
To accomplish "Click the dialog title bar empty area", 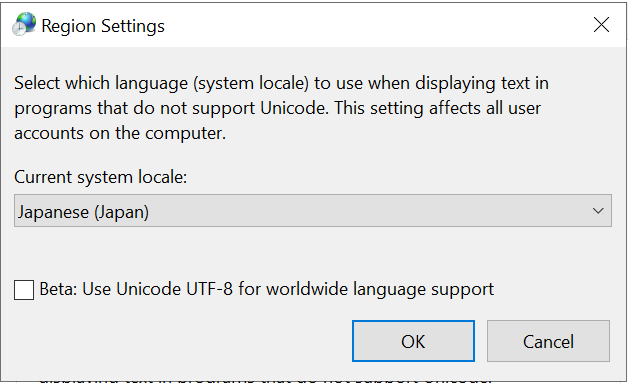I will point(376,25).
